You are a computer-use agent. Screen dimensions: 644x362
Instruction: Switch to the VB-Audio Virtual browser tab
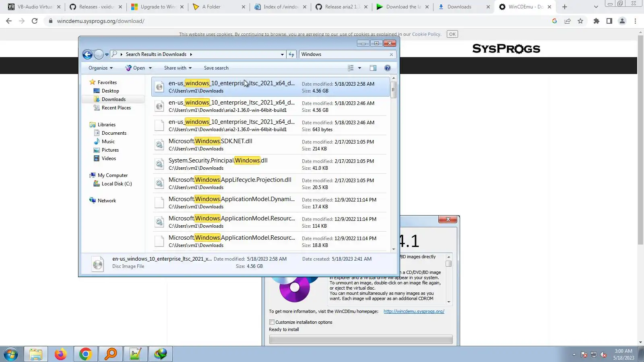(34, 7)
